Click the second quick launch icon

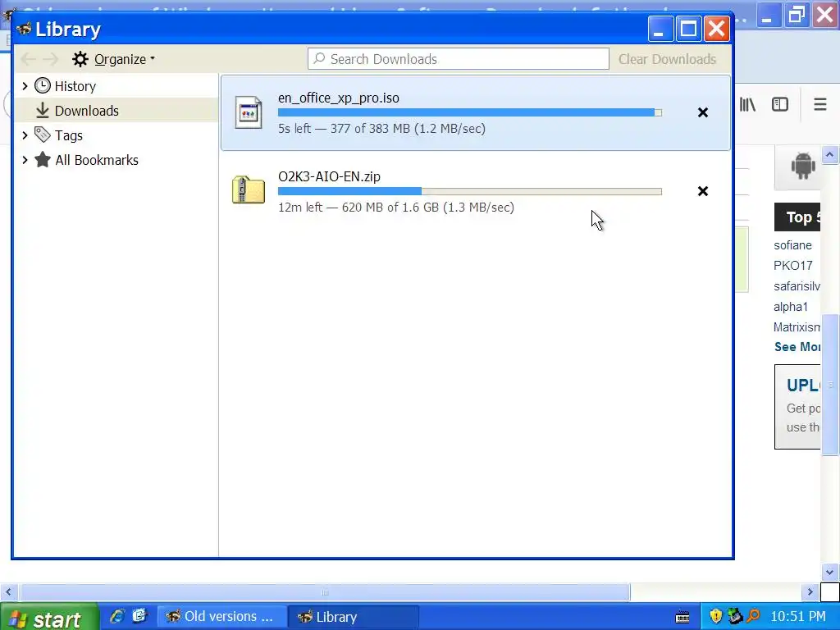pos(139,616)
